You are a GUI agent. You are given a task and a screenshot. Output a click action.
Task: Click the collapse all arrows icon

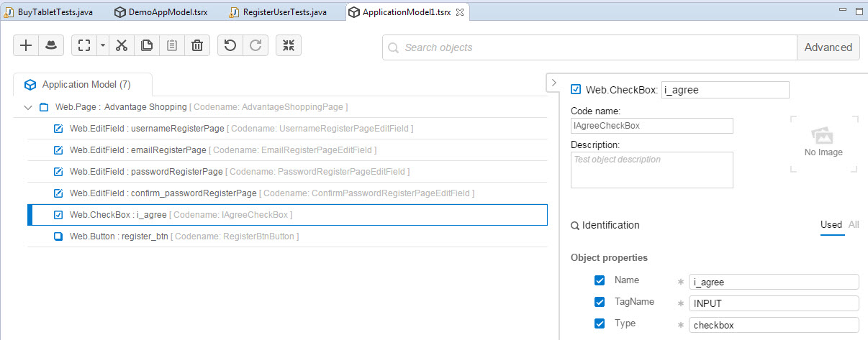(x=289, y=45)
